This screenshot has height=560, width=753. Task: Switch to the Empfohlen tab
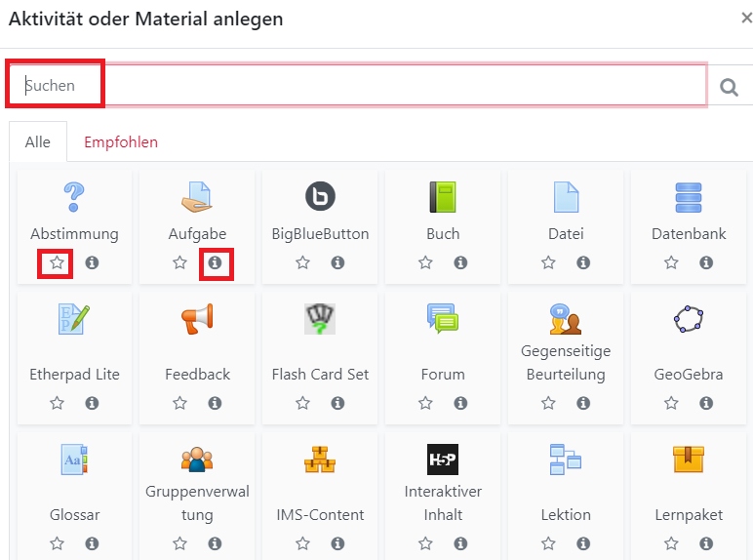pyautogui.click(x=121, y=142)
